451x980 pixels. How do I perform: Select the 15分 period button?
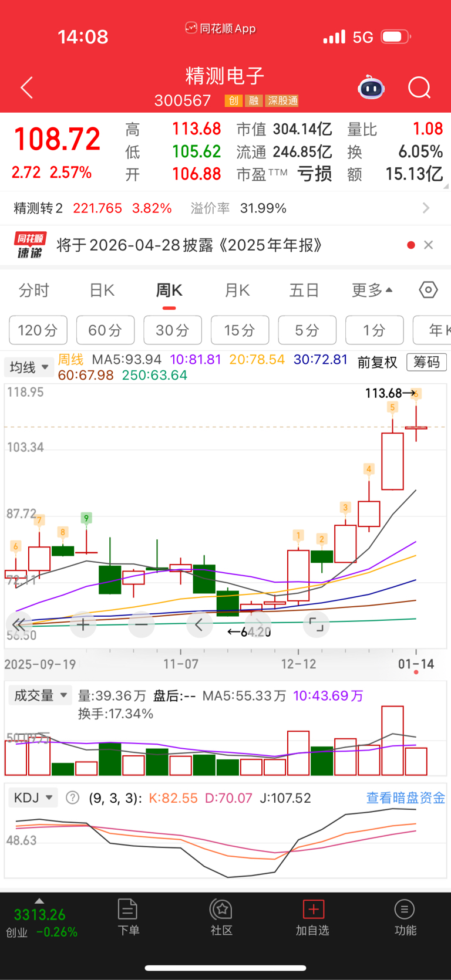coord(240,330)
